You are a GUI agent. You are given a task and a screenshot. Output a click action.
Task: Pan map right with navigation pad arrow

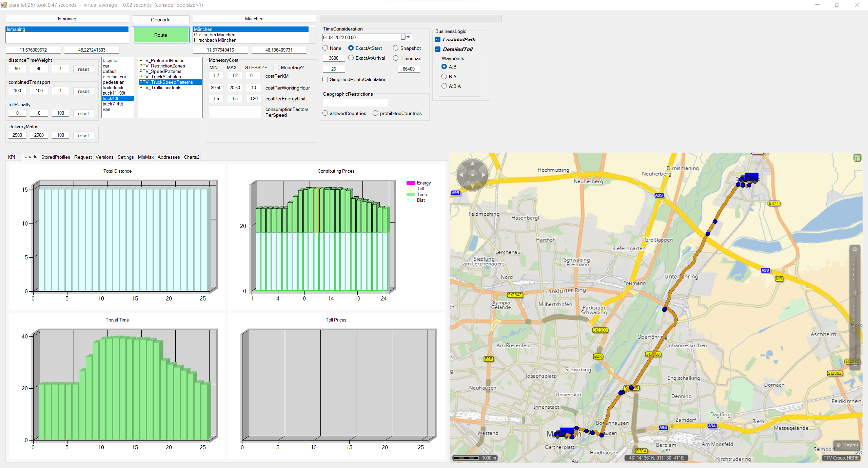pos(484,175)
